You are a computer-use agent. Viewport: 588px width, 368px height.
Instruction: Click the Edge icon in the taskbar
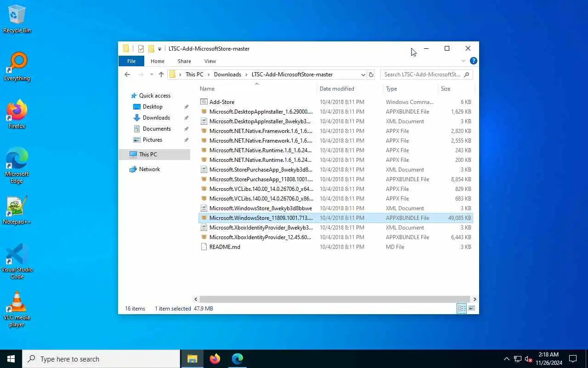point(237,359)
